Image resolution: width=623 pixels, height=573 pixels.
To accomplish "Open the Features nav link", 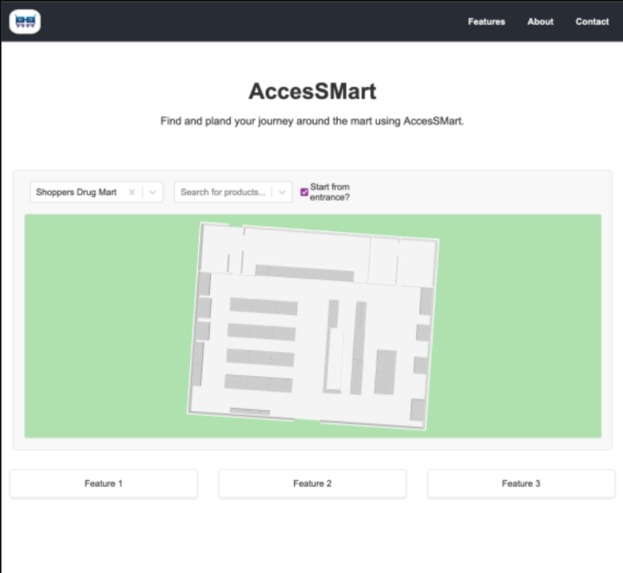I will tap(486, 22).
